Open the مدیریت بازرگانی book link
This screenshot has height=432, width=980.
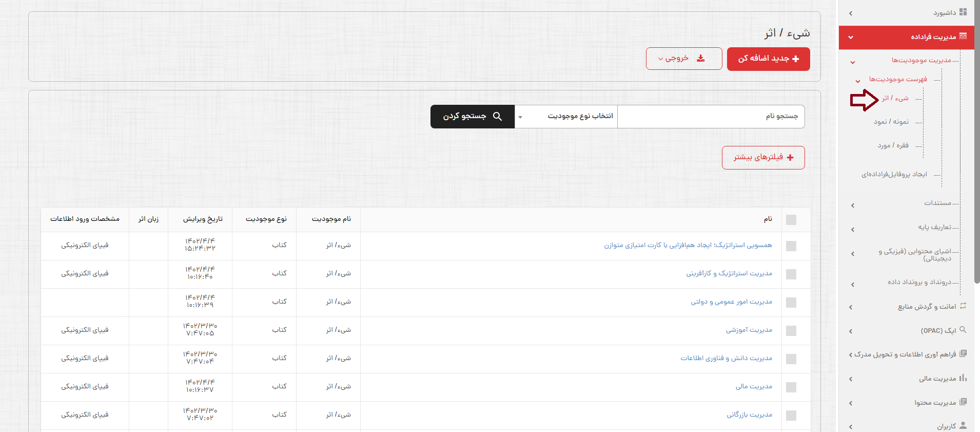[749, 415]
